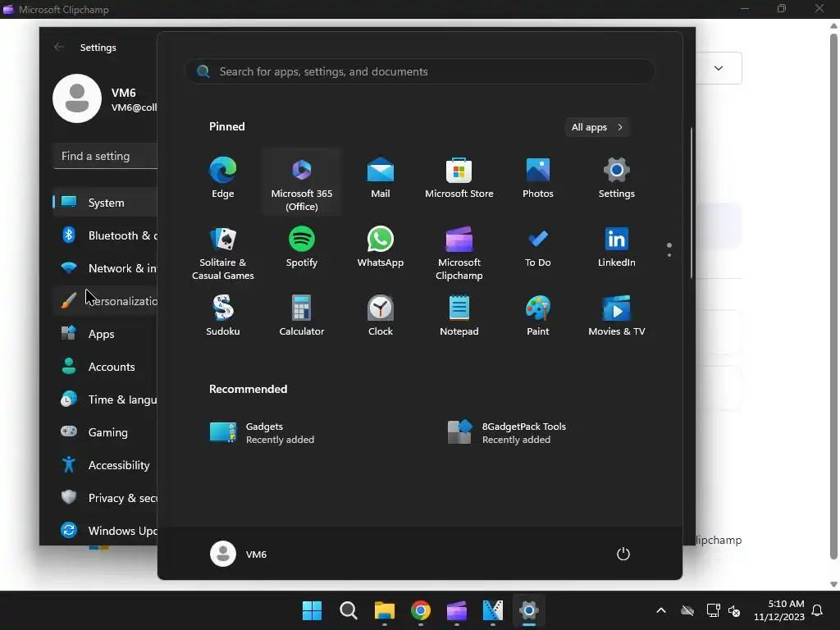This screenshot has height=630, width=840.
Task: Open the To Do app
Action: [538, 248]
